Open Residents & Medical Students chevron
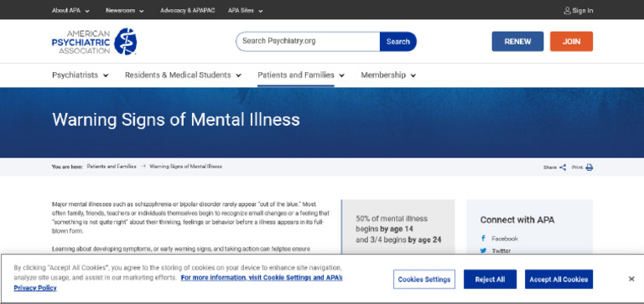The width and height of the screenshot is (644, 304). tap(239, 75)
